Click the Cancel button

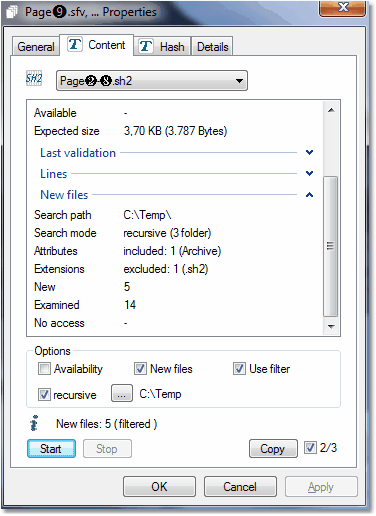pos(240,487)
